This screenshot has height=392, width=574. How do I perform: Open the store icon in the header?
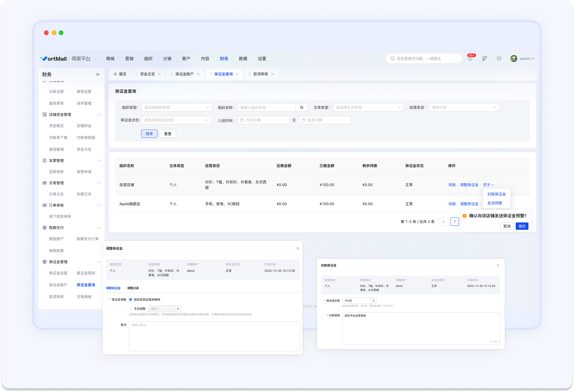click(499, 58)
